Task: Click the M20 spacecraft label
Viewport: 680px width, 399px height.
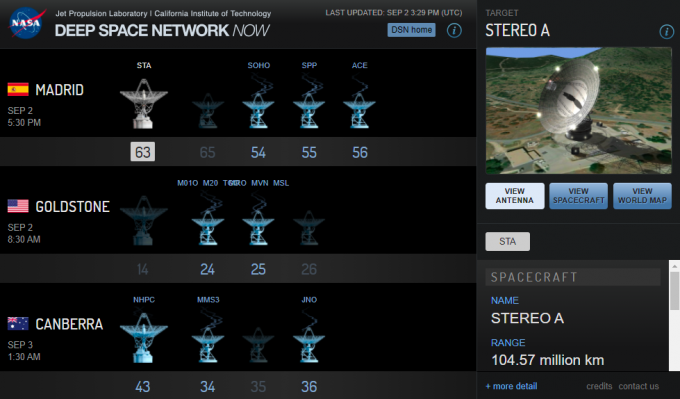Action: 210,183
